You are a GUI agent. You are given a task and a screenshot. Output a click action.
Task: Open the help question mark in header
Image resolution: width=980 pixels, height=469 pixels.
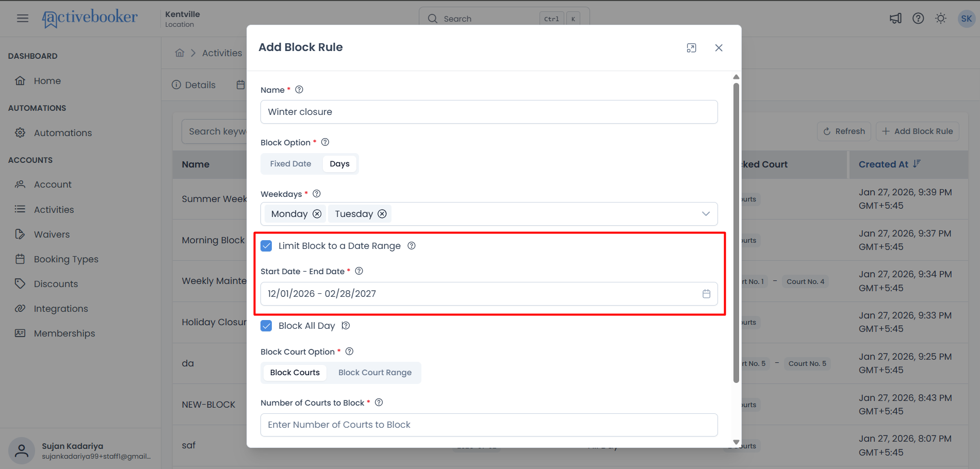click(918, 19)
